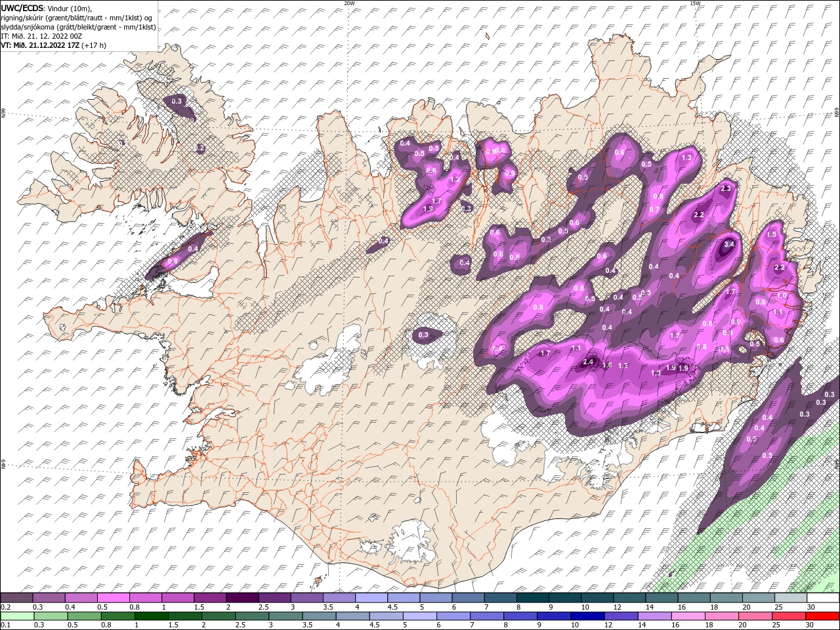
Task: Pick the white 30 swatch in snow scale
Action: coord(823,598)
